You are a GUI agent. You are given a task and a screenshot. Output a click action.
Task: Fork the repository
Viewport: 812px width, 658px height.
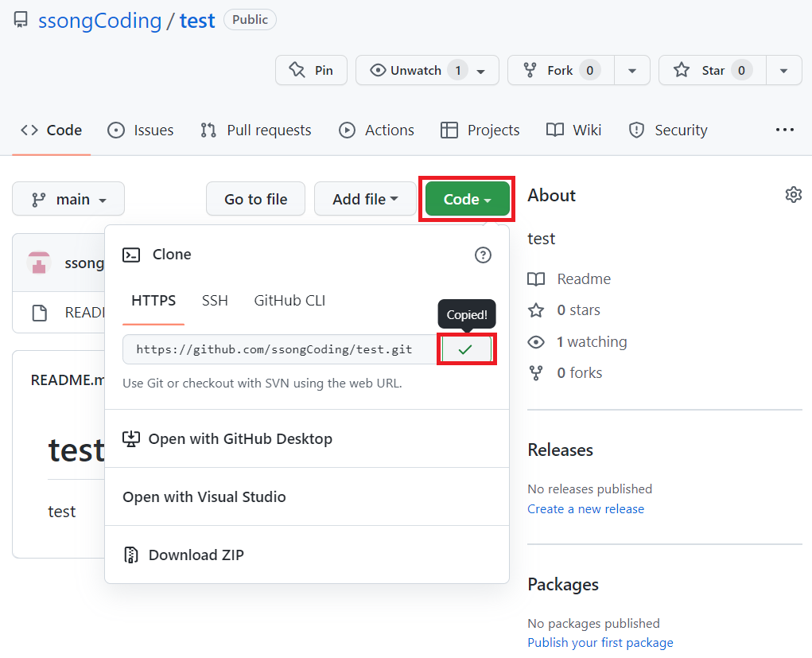click(x=561, y=70)
